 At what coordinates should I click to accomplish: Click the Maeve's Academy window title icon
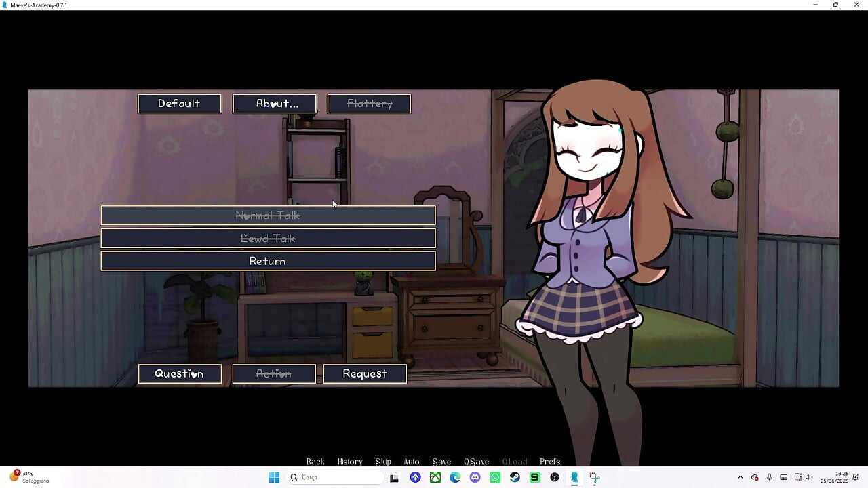pyautogui.click(x=5, y=5)
